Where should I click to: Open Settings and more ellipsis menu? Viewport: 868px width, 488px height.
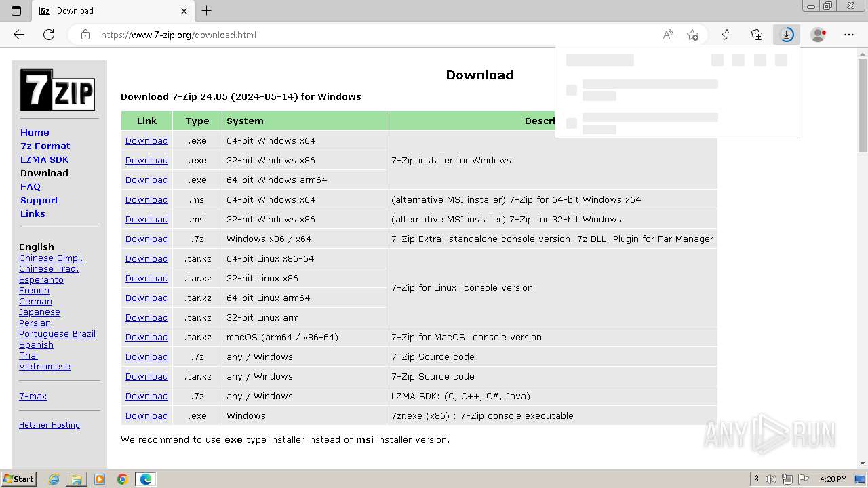849,35
